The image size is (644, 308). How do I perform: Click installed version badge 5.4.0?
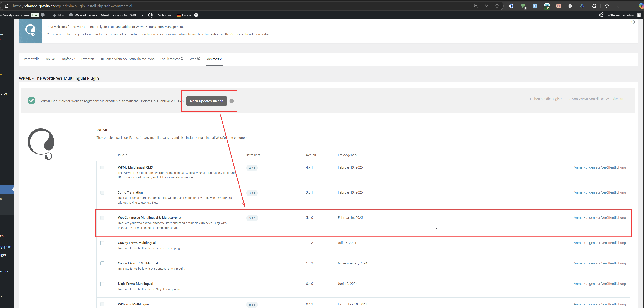click(252, 218)
